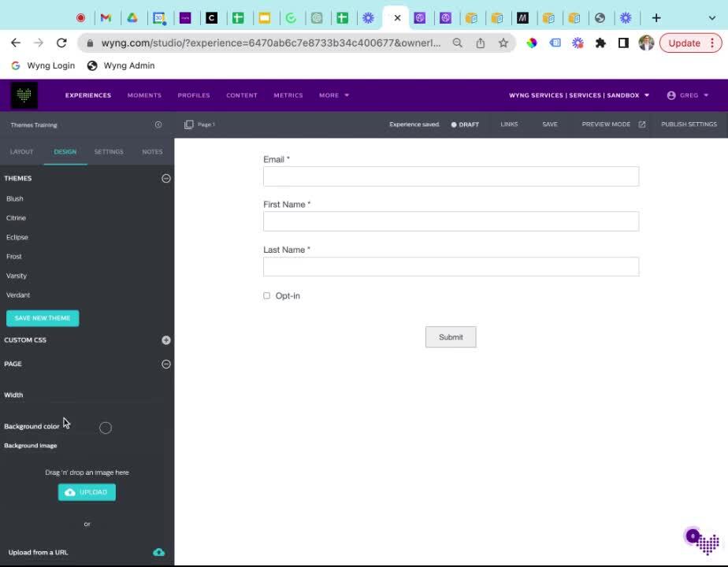Bookmark page with star icon
728x567 pixels.
tap(503, 43)
